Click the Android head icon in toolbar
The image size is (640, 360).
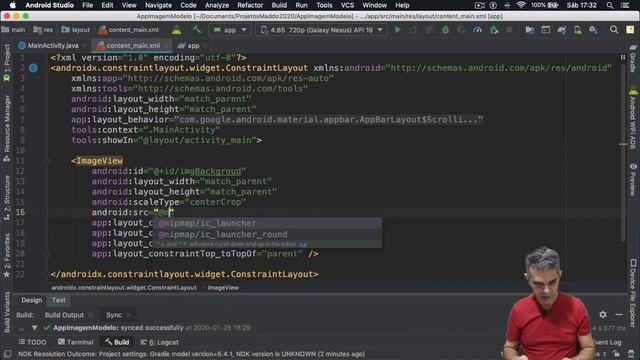(176, 30)
